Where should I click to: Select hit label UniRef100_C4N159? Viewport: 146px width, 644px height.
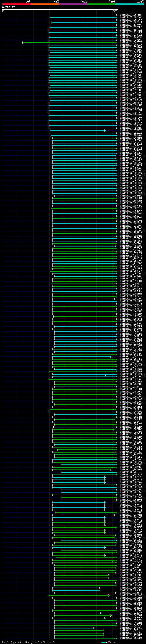tap(131, 542)
